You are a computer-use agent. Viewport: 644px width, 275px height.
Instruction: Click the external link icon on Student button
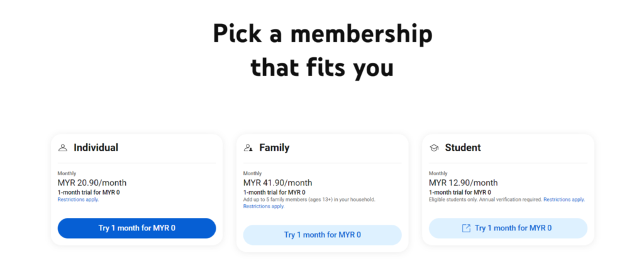tap(466, 229)
